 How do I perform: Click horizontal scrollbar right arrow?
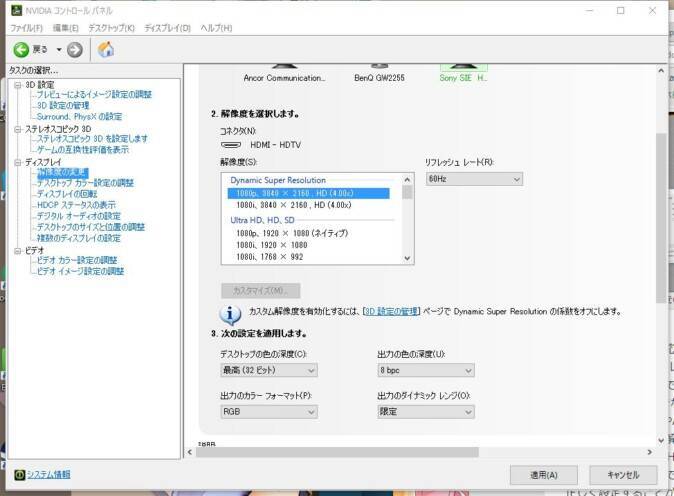pos(649,452)
